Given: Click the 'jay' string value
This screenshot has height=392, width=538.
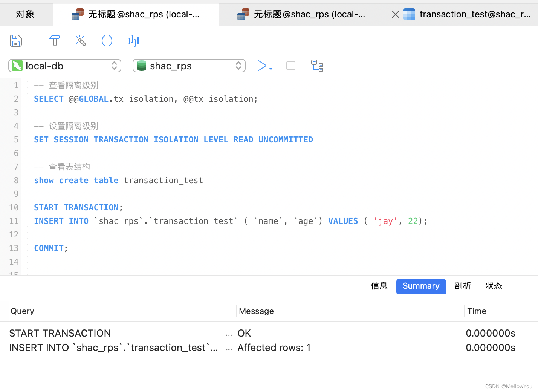Looking at the screenshot, I should click(385, 221).
